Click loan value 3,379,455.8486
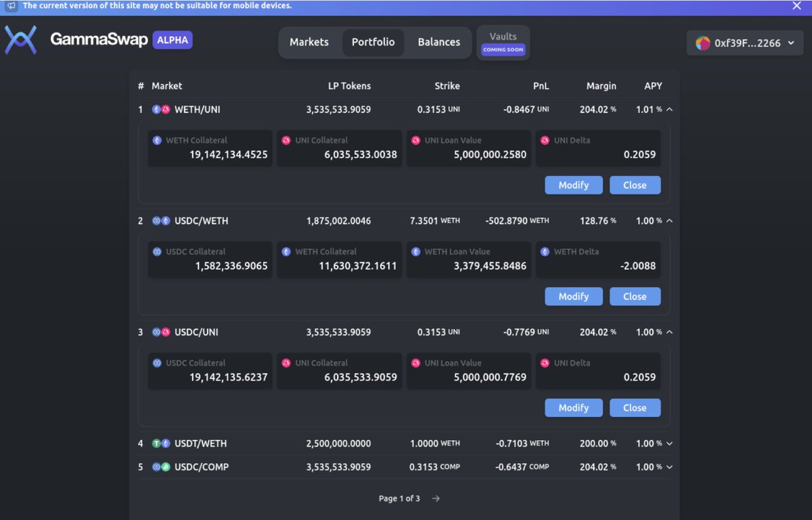This screenshot has width=812, height=520. coord(490,266)
